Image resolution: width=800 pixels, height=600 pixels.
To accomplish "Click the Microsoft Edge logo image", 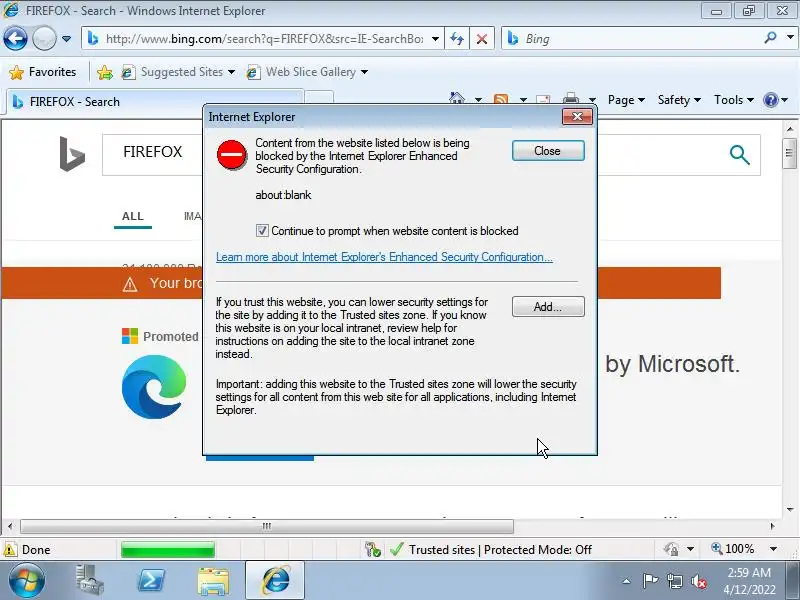I will (x=154, y=387).
